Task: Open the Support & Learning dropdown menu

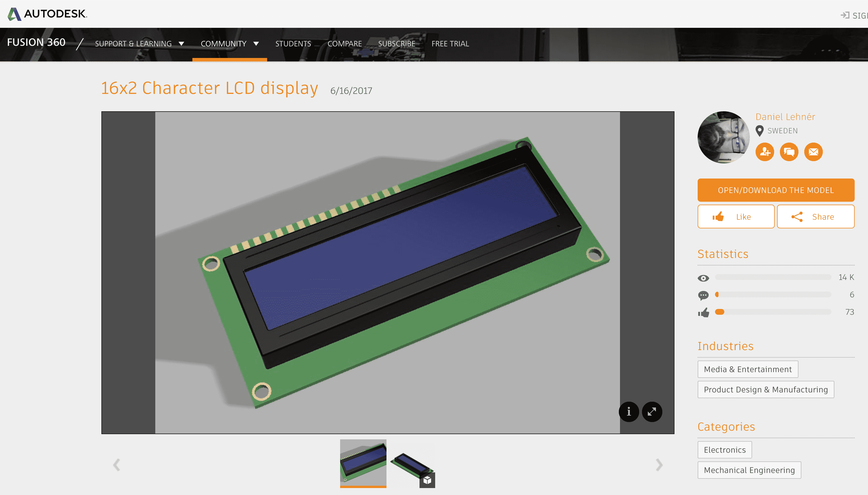Action: [140, 43]
